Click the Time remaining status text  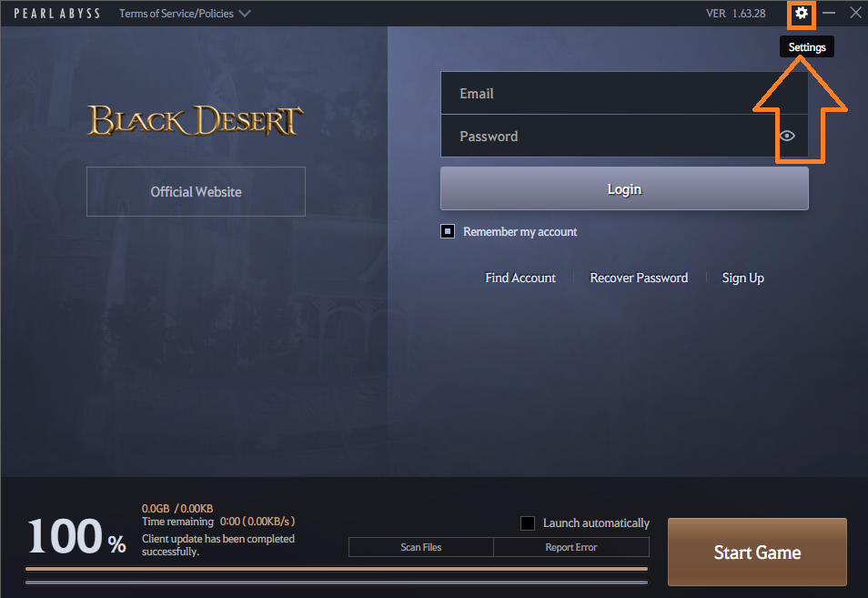(x=218, y=522)
